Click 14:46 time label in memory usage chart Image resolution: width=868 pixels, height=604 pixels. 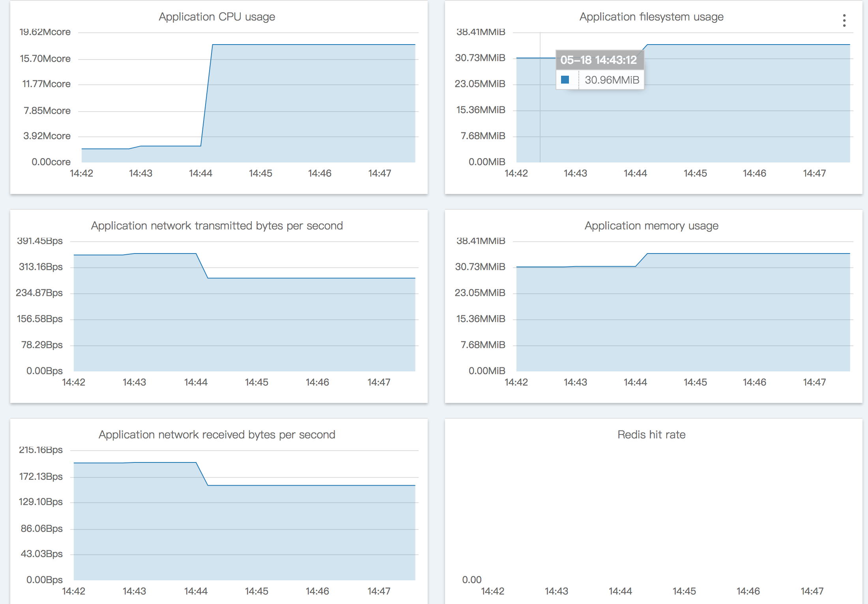[754, 382]
